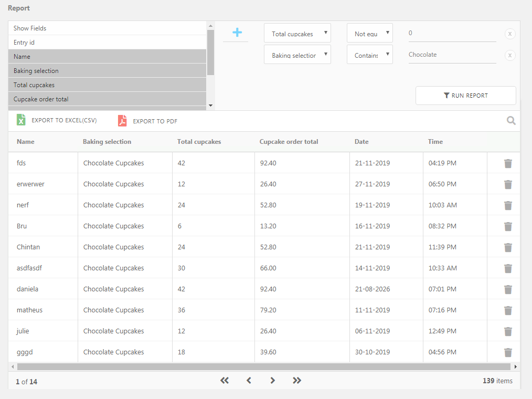Click the Chocolate filter value field

point(452,55)
